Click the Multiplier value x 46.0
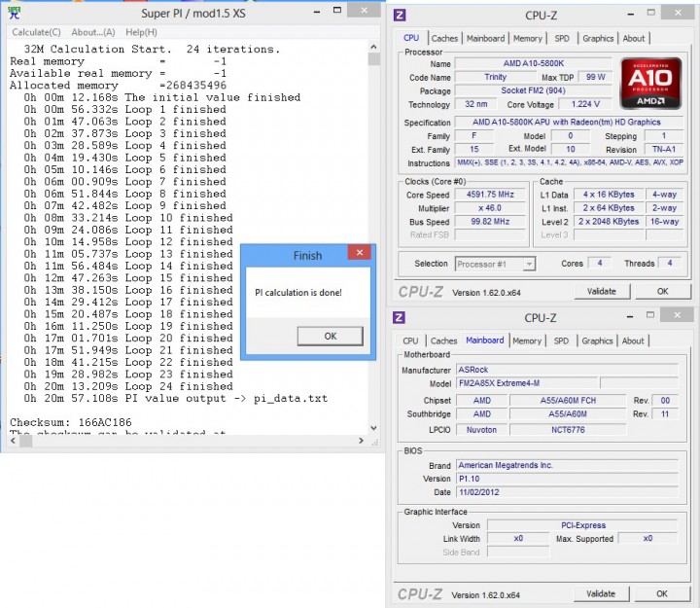This screenshot has height=608, width=700. click(490, 208)
